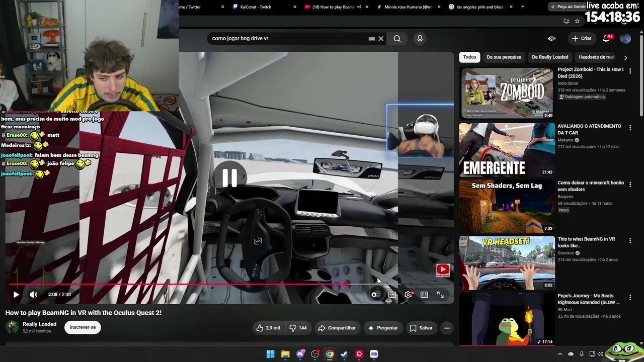Open the Really Loaded channel avatar

pyautogui.click(x=12, y=327)
